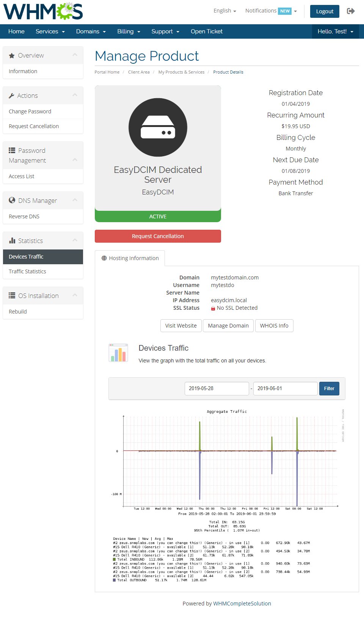Select the Hosting Information tab
The width and height of the screenshot is (364, 621).
(x=130, y=258)
